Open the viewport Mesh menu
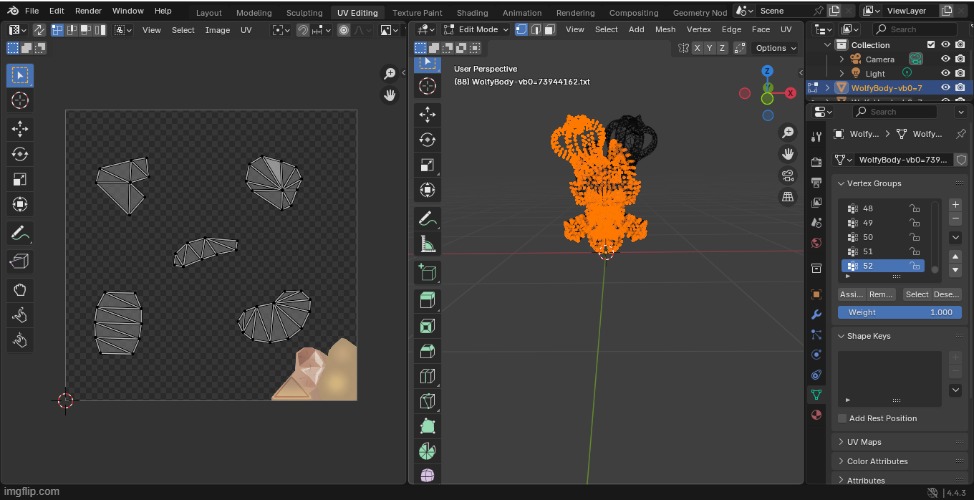 pyautogui.click(x=665, y=29)
